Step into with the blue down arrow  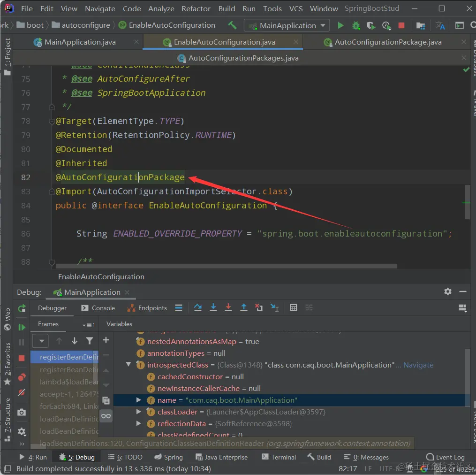(x=213, y=307)
